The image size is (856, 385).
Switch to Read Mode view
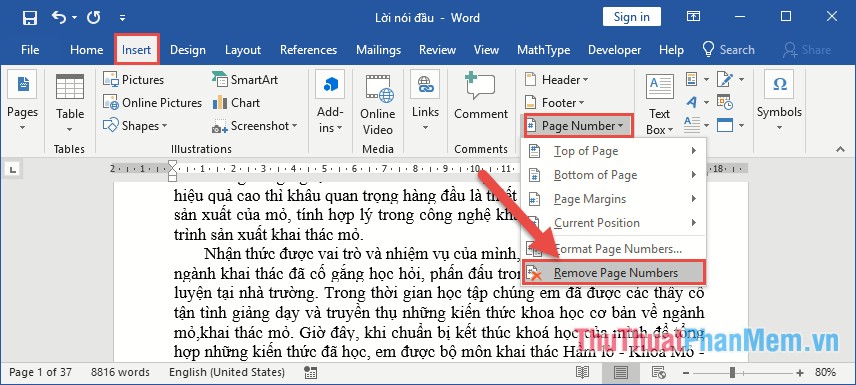[583, 372]
